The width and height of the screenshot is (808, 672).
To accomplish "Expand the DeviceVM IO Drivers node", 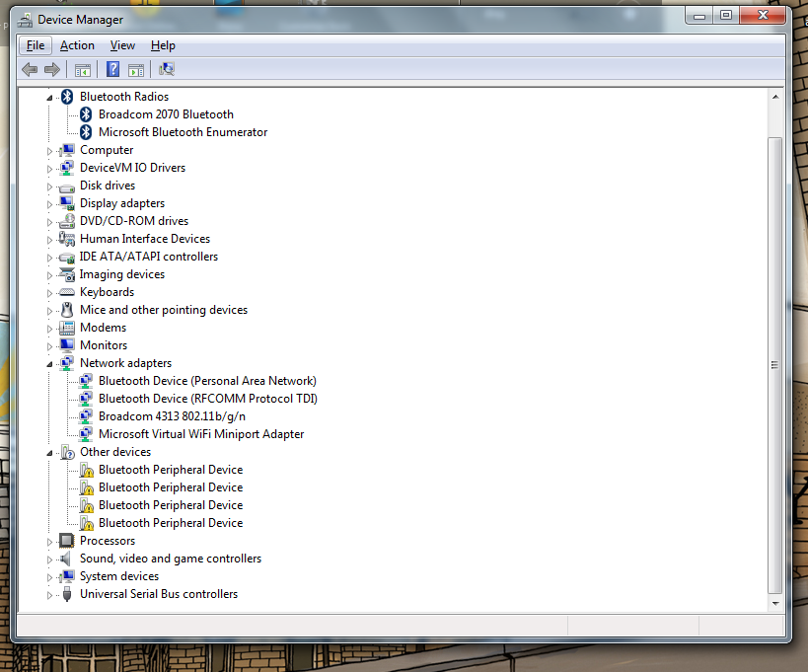I will [x=50, y=169].
